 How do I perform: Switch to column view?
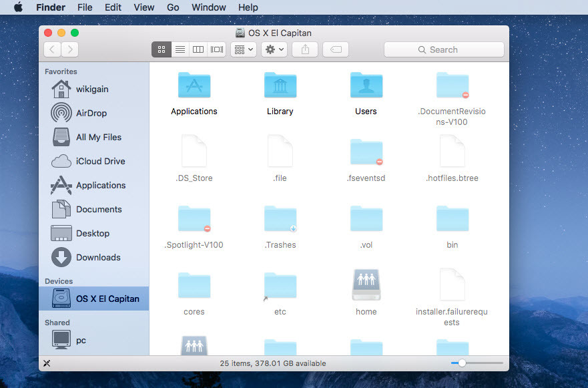(x=198, y=49)
